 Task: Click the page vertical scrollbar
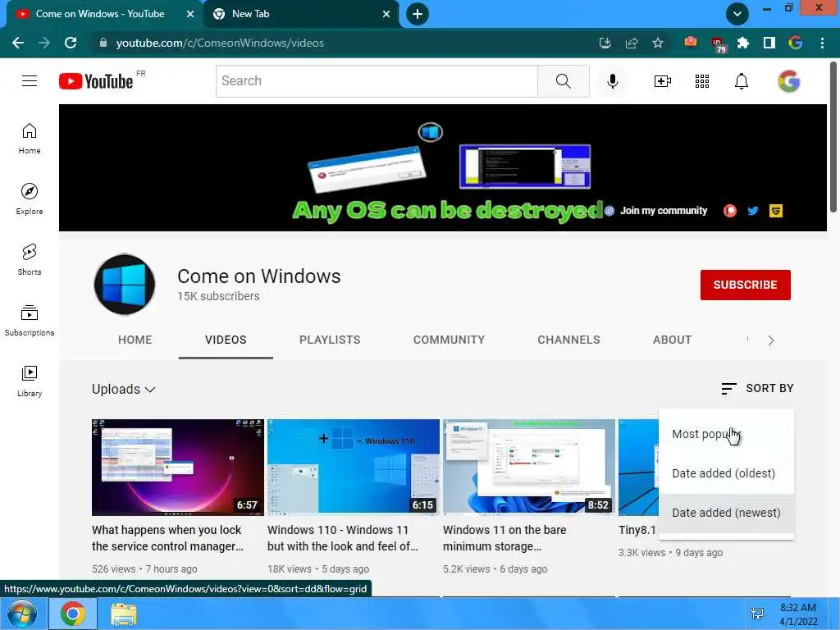[833, 138]
